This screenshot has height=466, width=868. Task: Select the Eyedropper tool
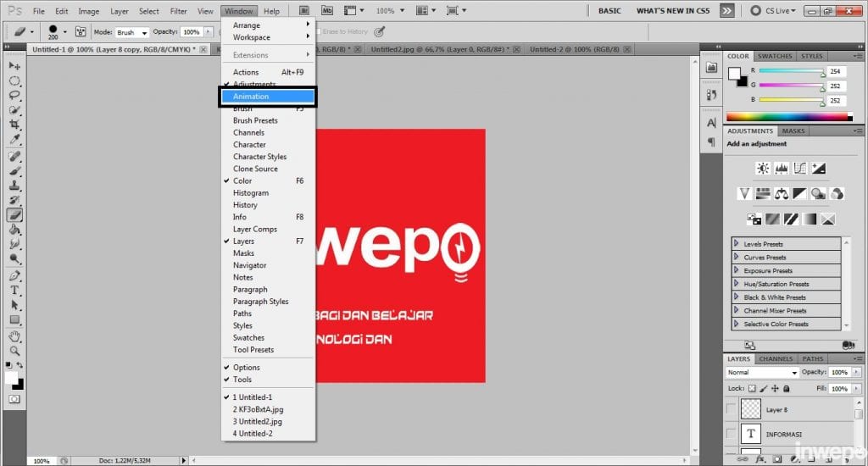click(14, 140)
